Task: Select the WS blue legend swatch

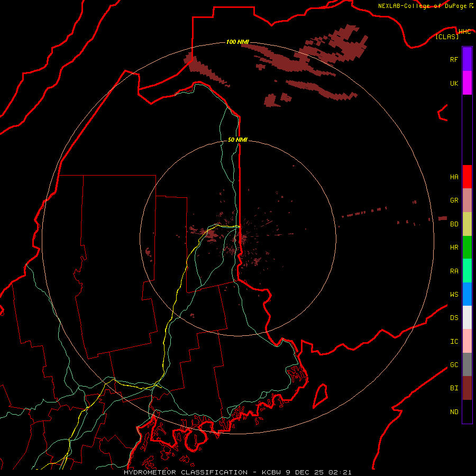Action: 467,294
